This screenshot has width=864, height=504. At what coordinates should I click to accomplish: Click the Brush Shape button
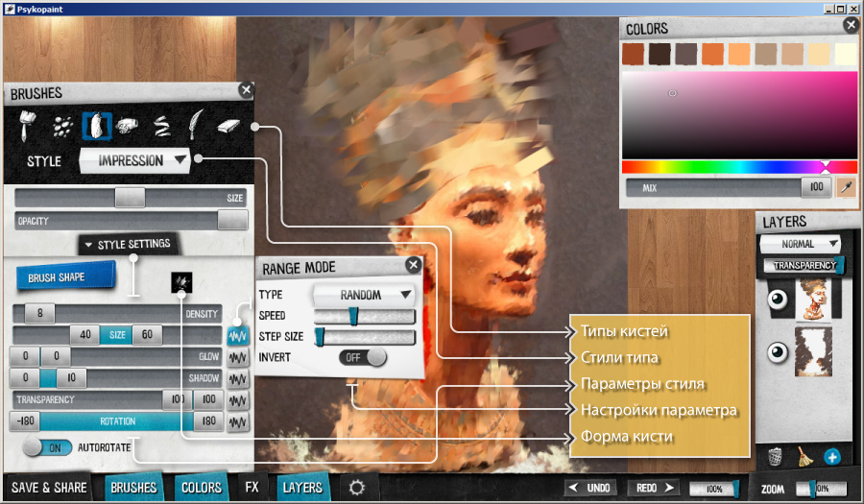coord(66,276)
